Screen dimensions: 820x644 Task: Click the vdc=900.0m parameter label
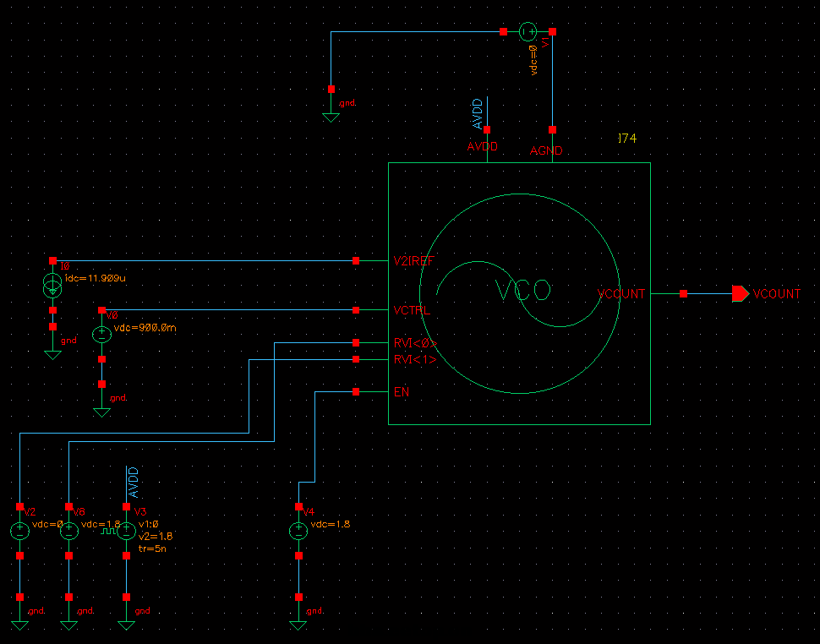click(144, 328)
